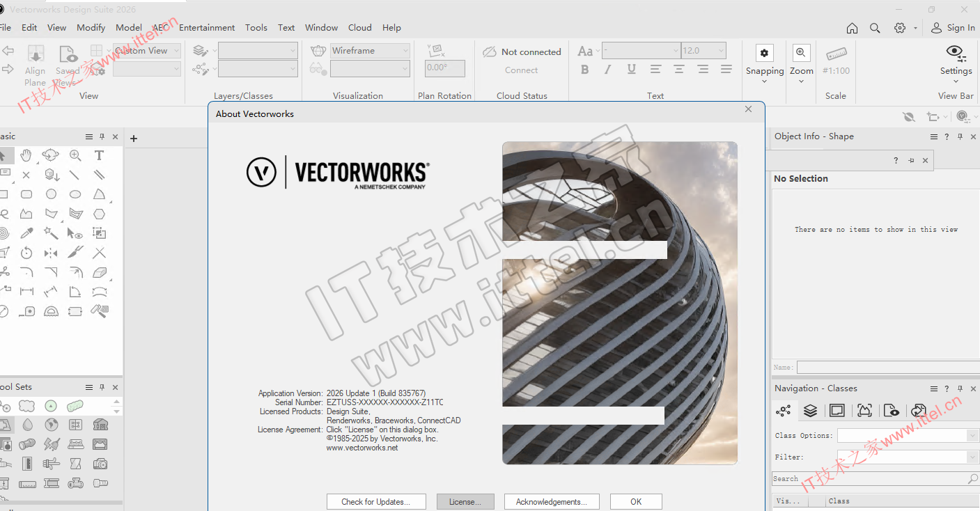Screen dimensions: 980x511
Task: Open the Snapping settings icon
Action: click(x=764, y=54)
